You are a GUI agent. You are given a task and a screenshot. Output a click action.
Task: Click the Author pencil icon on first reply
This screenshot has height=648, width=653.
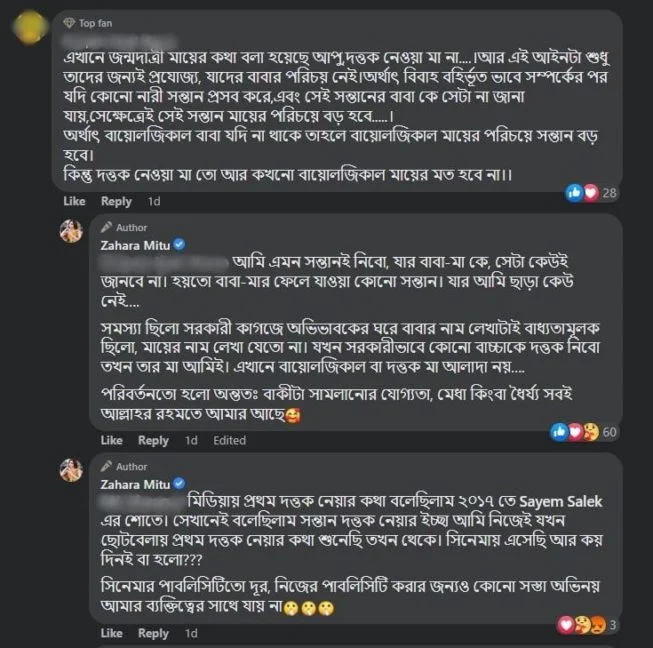(x=106, y=227)
